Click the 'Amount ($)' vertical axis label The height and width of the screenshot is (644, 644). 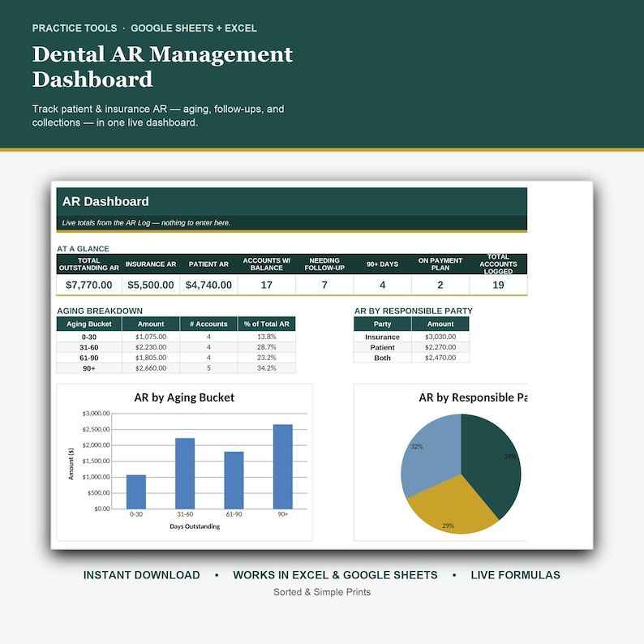click(71, 464)
